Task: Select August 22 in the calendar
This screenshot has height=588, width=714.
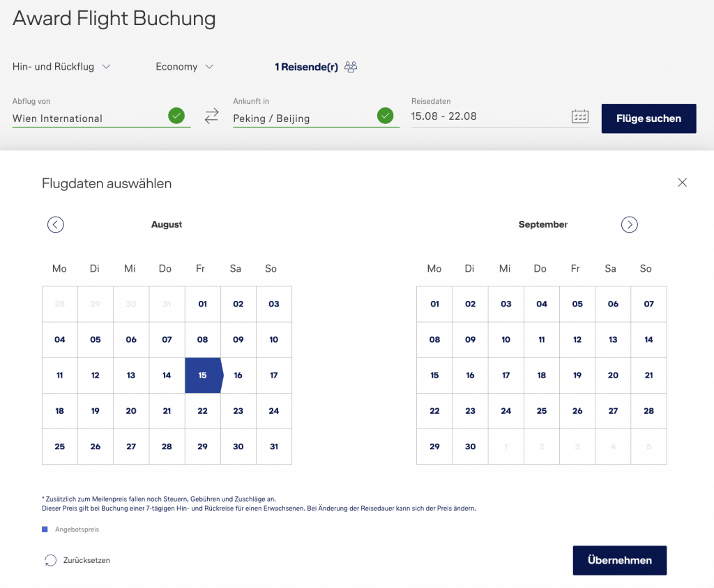Action: click(202, 411)
